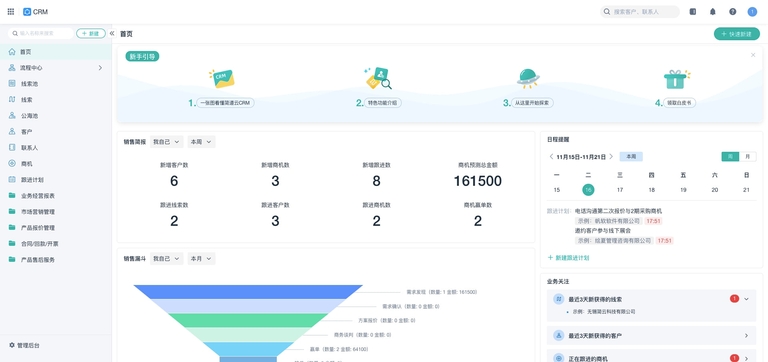Open the help question mark icon

732,12
